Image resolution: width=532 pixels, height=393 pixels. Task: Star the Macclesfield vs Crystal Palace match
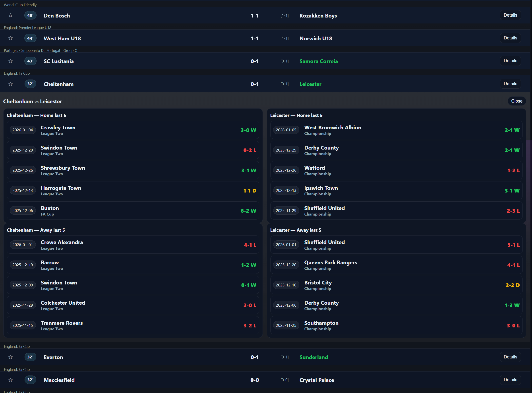(10, 380)
